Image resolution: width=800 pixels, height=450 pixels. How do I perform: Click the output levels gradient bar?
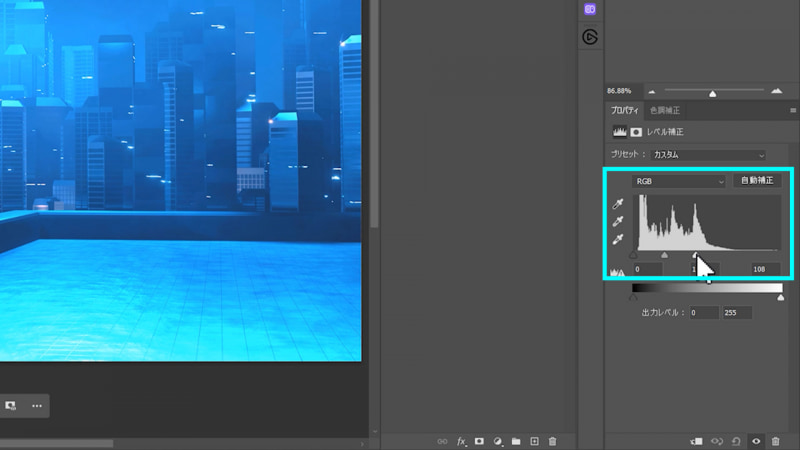pyautogui.click(x=707, y=288)
